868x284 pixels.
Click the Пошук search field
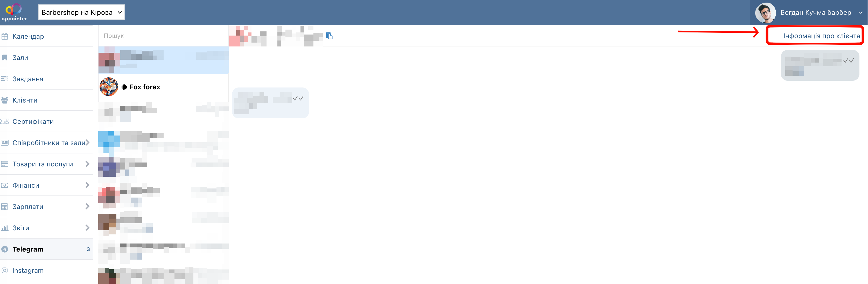point(163,36)
